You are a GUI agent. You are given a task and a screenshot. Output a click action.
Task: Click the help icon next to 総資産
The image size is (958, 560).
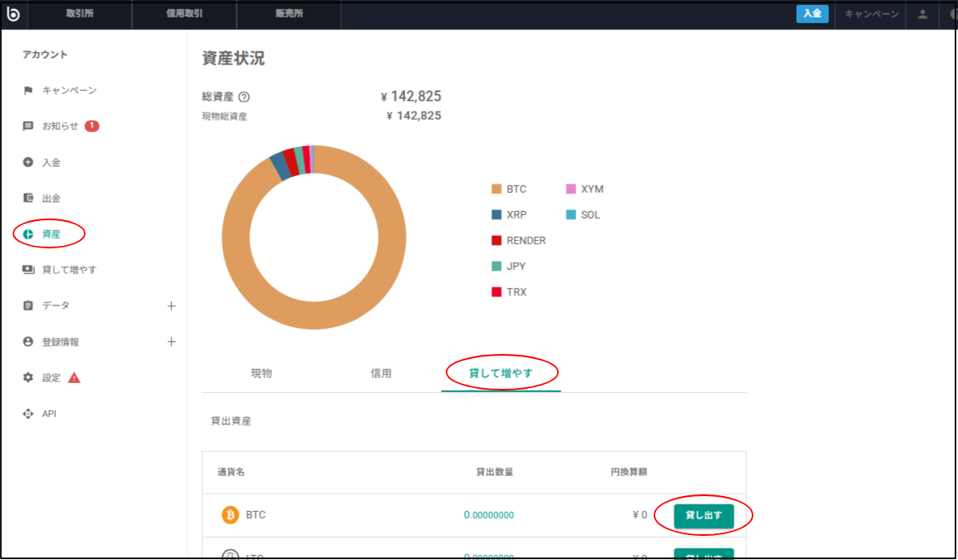(244, 97)
